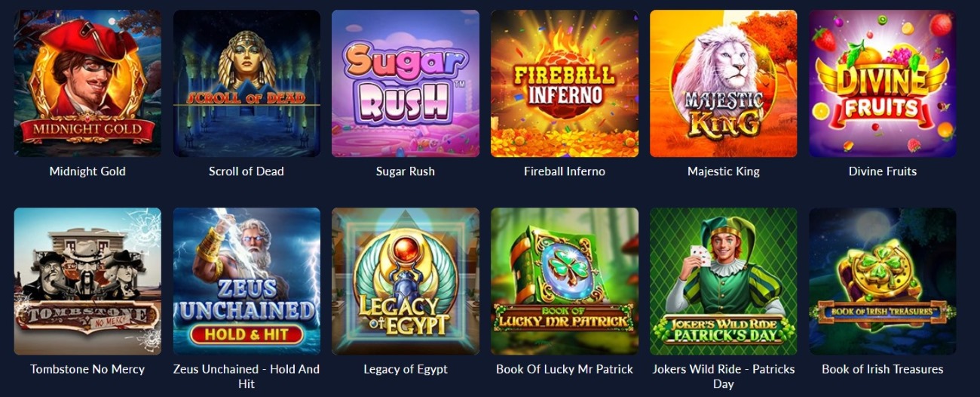Launch Book of Lucky Mr Patrick image
The height and width of the screenshot is (397, 980).
click(565, 282)
